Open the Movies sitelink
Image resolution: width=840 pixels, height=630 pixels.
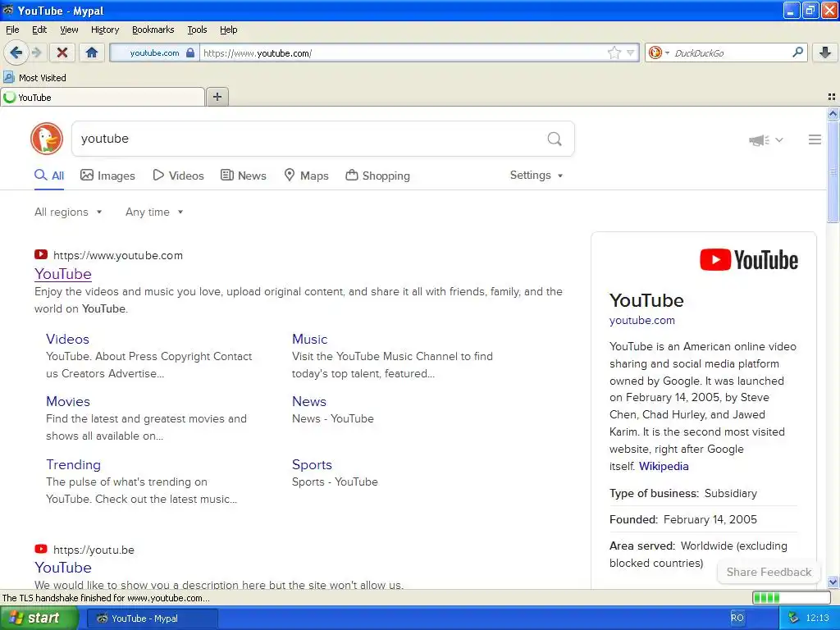(x=68, y=401)
